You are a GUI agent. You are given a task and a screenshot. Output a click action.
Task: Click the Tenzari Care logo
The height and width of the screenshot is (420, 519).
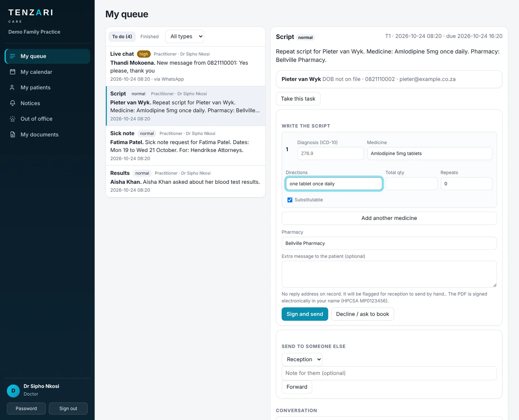[31, 16]
